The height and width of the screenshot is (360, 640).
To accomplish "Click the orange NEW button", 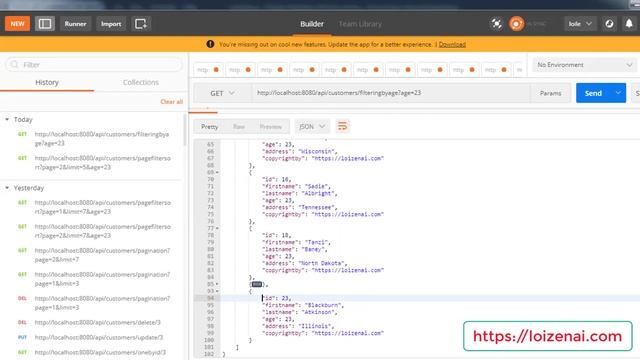I will coord(17,24).
